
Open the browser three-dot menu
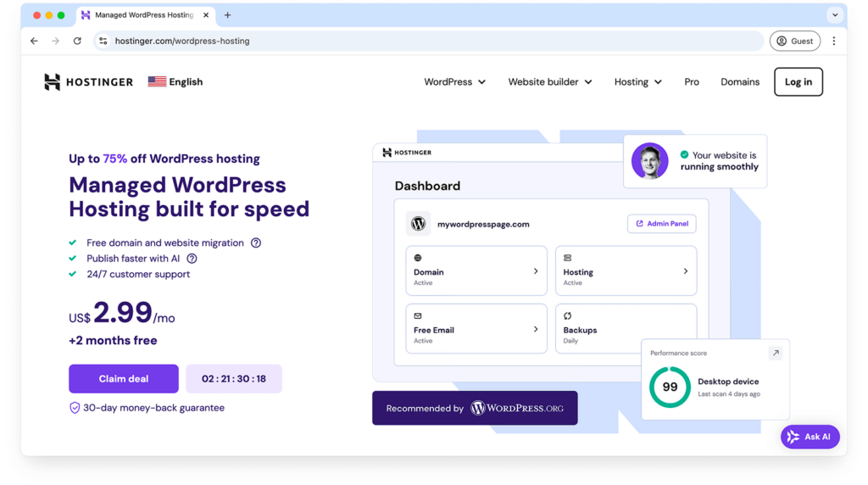(834, 41)
